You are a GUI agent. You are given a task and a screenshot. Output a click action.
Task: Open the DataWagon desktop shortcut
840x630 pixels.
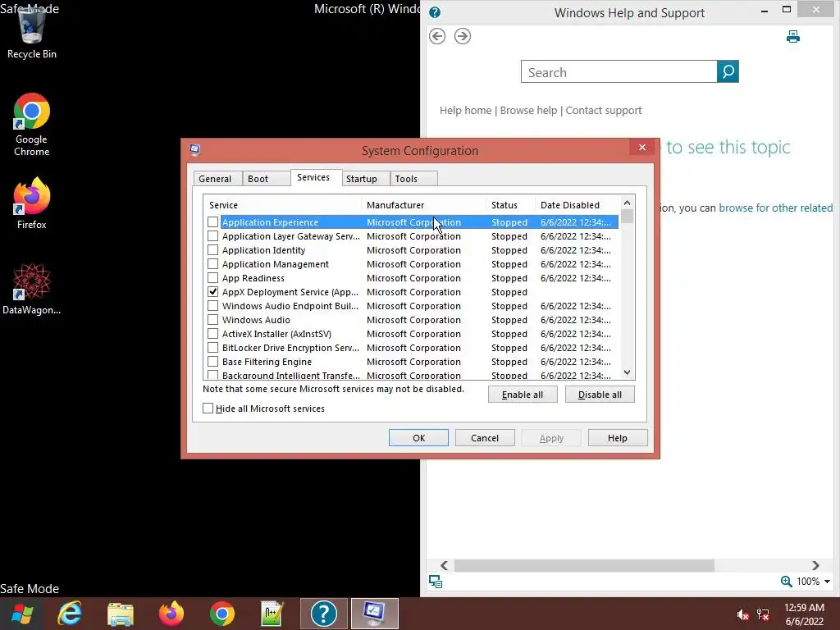32,290
